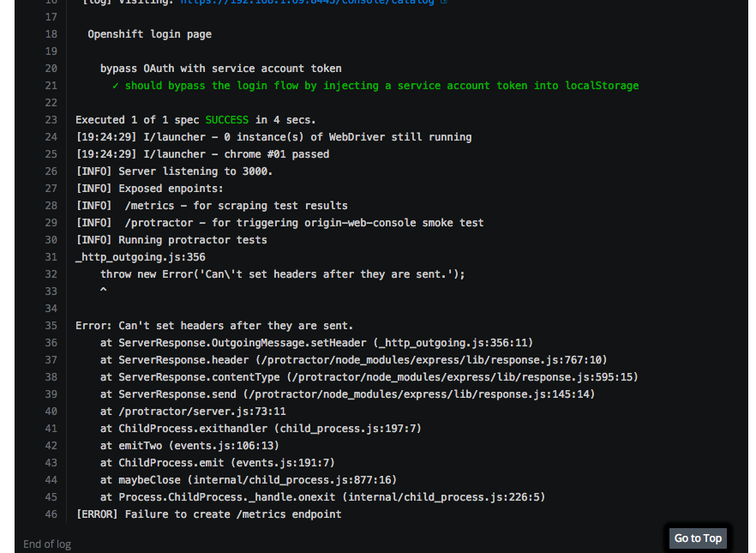
Task: Click line number 31
Action: [51, 256]
